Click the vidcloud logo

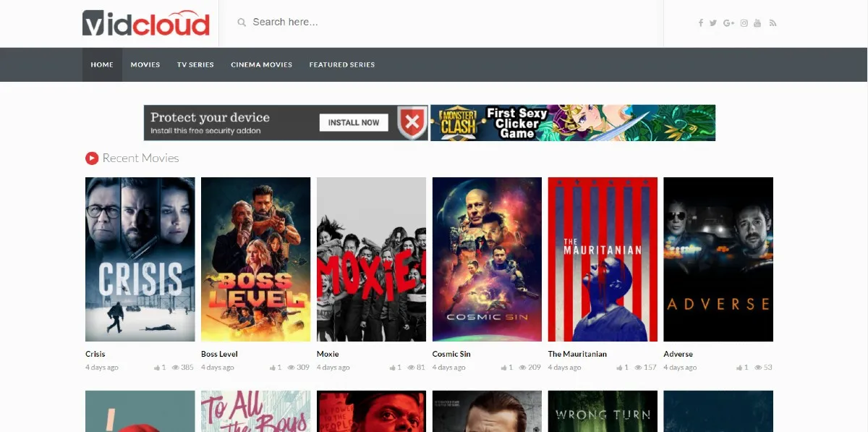[x=145, y=23]
